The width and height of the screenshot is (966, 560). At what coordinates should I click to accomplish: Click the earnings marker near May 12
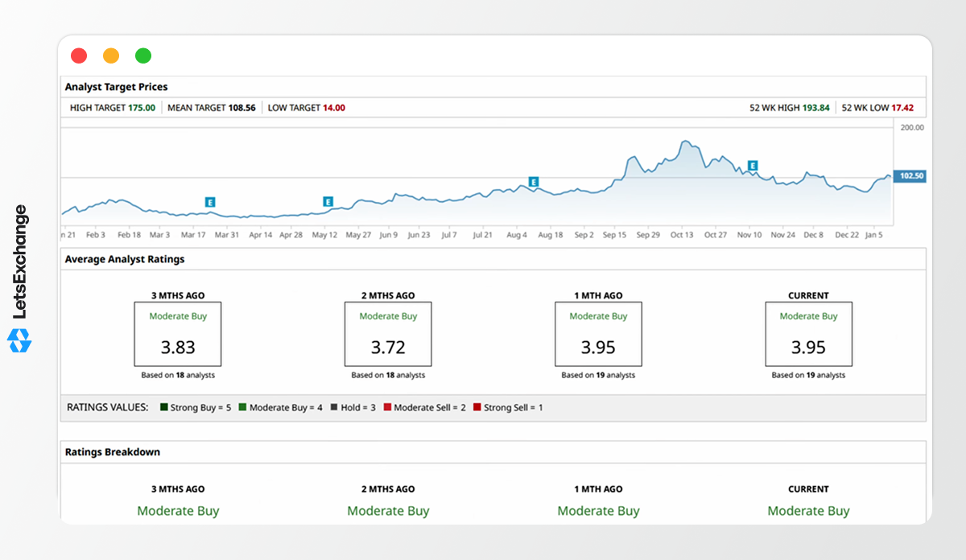coord(328,201)
